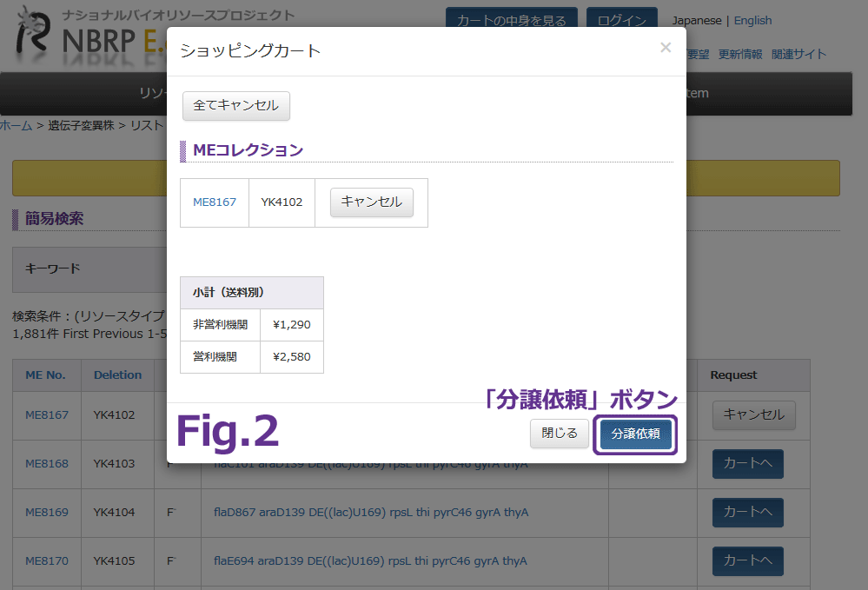Click the 閉じる button
This screenshot has height=590, width=868.
[x=560, y=434]
